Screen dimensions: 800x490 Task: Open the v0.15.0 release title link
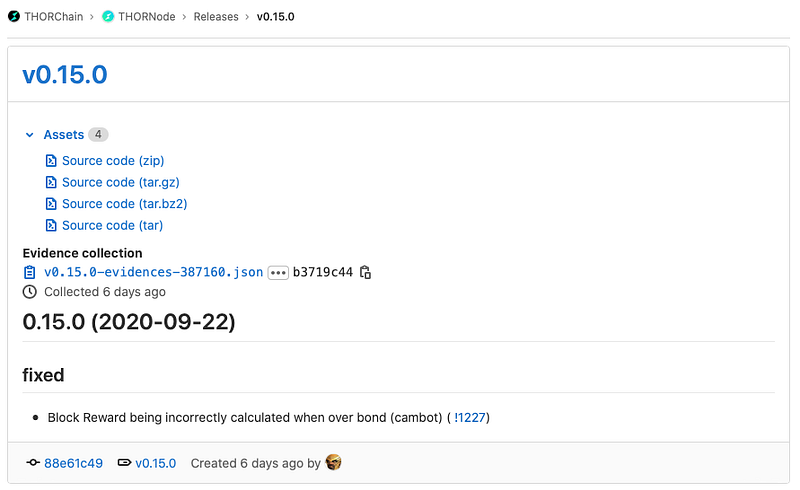coord(65,75)
